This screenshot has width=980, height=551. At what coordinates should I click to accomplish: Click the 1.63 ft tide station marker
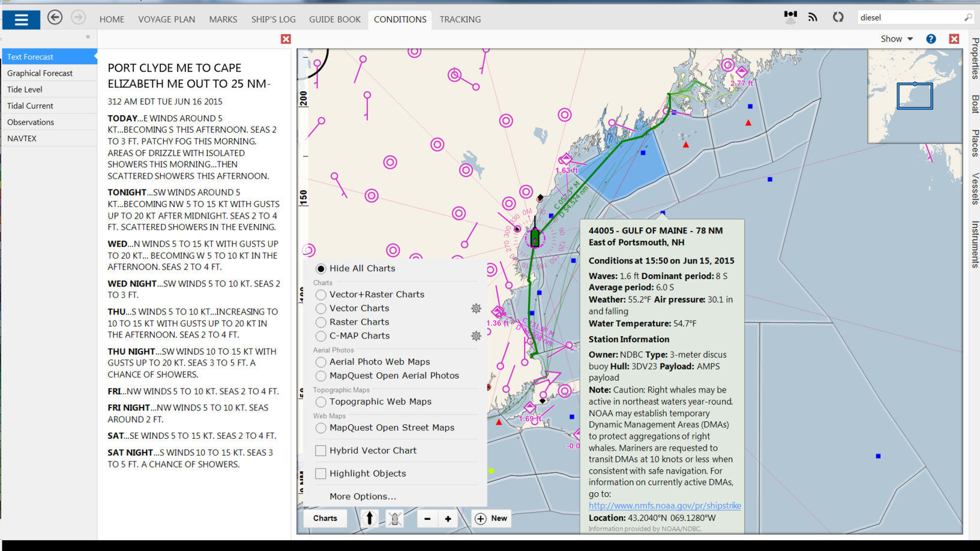pyautogui.click(x=565, y=160)
